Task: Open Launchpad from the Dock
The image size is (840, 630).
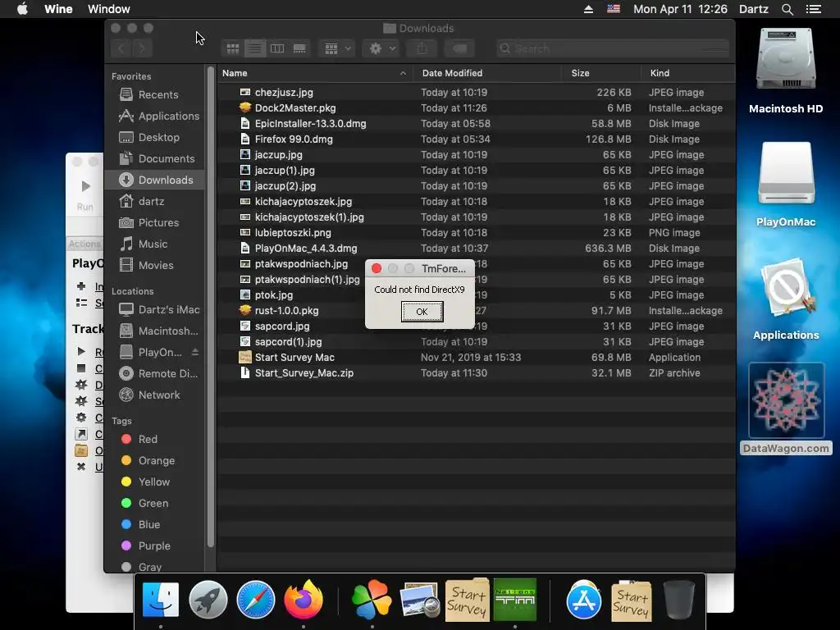Action: [x=208, y=600]
